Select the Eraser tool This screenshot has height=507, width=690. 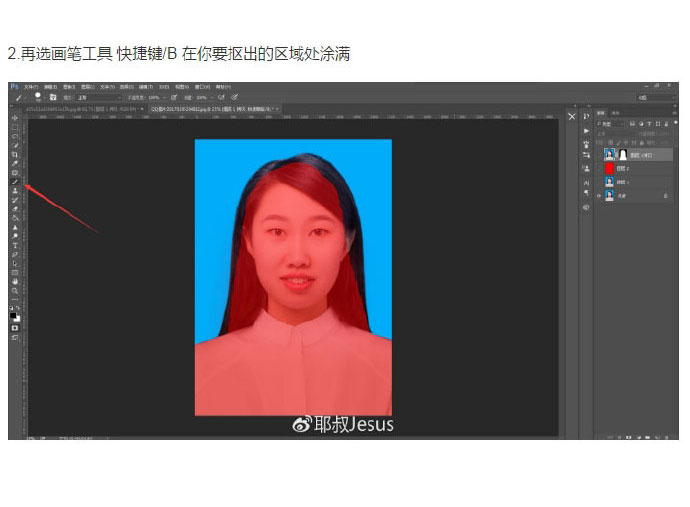coord(15,209)
